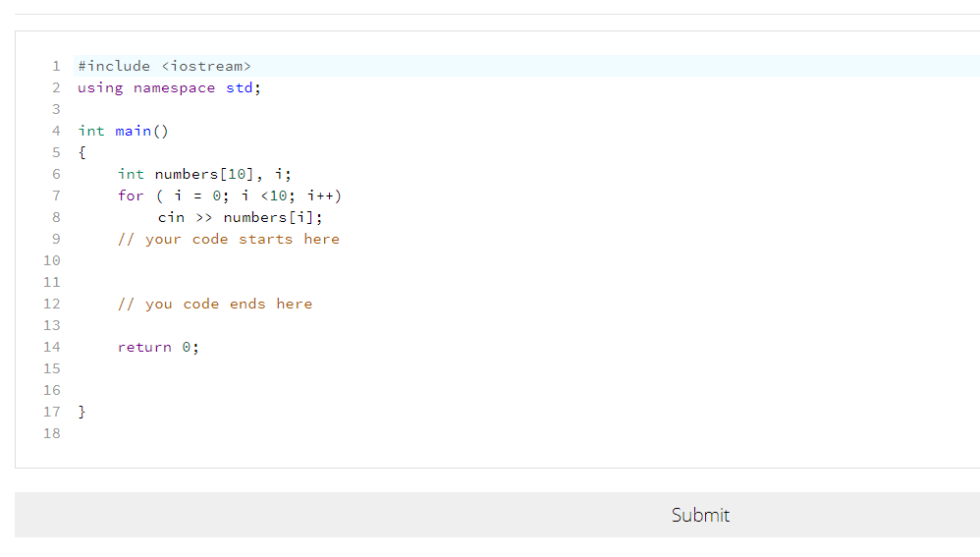Click the 'int numbers[10], i;' declaration line

(204, 175)
